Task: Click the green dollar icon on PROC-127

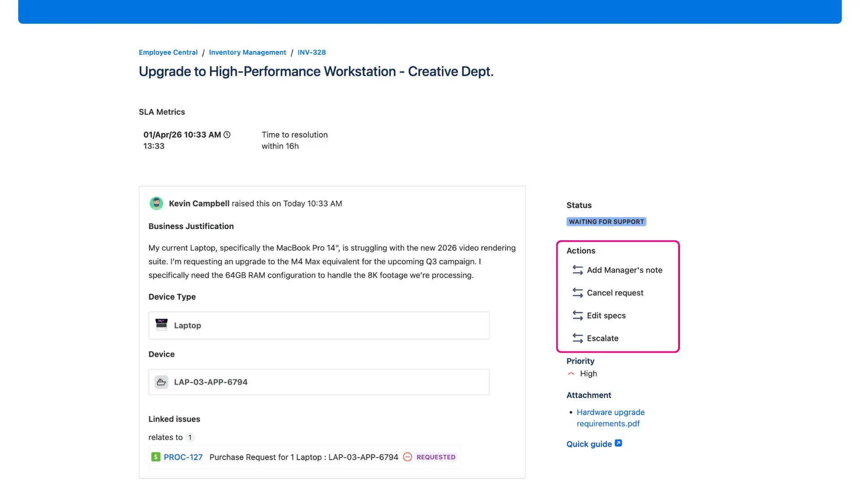Action: pos(155,457)
